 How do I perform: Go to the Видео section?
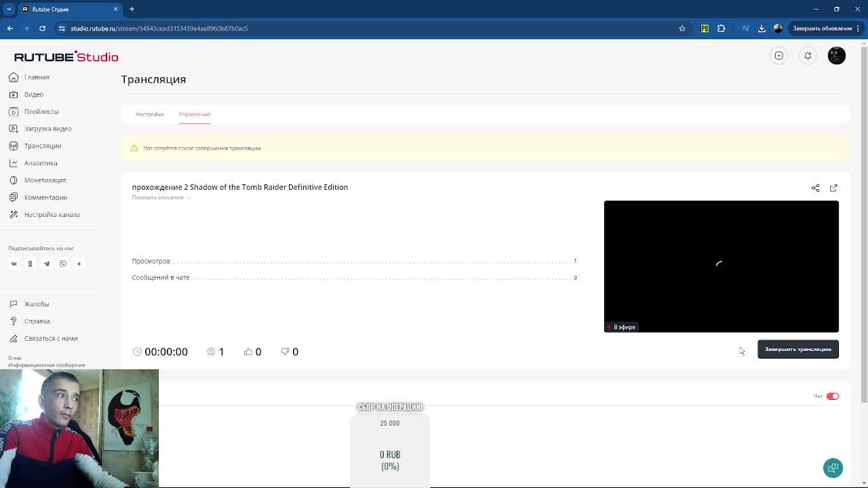click(33, 94)
